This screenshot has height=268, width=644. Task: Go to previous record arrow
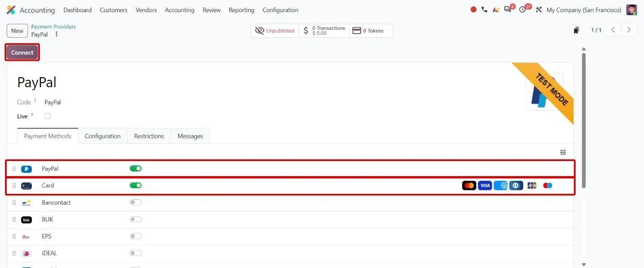613,30
